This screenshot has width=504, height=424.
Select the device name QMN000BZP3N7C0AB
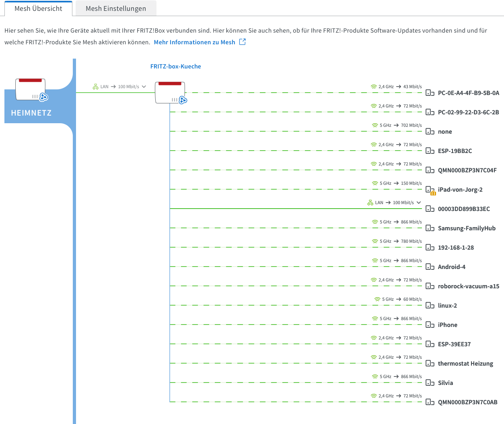(468, 402)
